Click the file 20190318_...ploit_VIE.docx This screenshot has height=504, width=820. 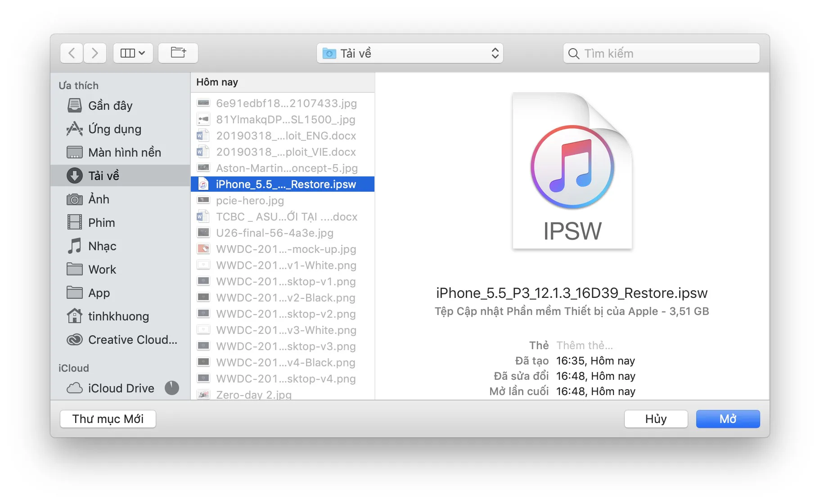(x=283, y=152)
